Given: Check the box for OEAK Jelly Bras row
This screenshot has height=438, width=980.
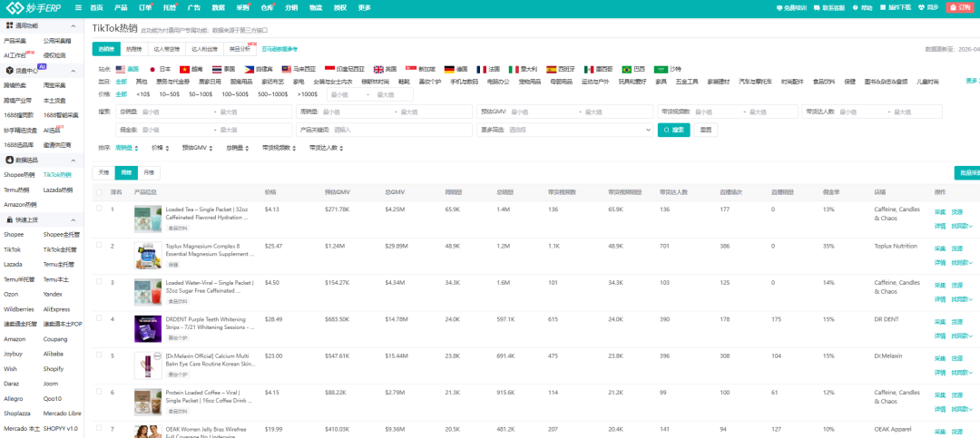Looking at the screenshot, I should [99, 428].
